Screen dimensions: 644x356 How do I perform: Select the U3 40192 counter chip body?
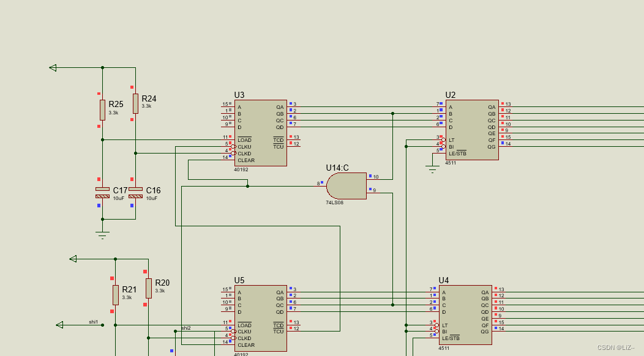coord(260,133)
